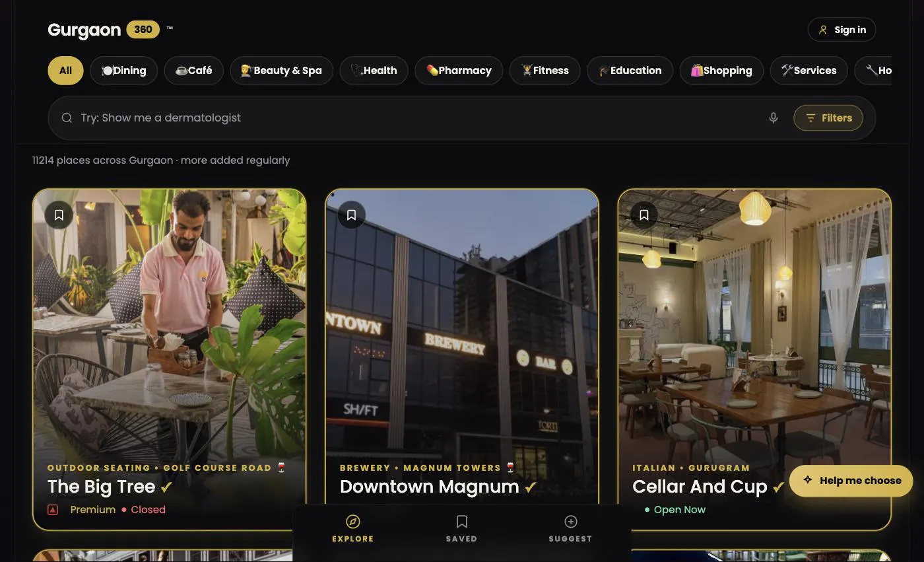The image size is (924, 562).
Task: Click the Cellar And Cup title
Action: coord(700,487)
